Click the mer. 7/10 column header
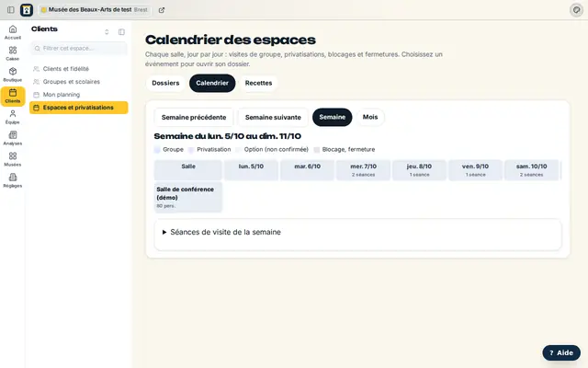Image resolution: width=588 pixels, height=368 pixels. 364,170
